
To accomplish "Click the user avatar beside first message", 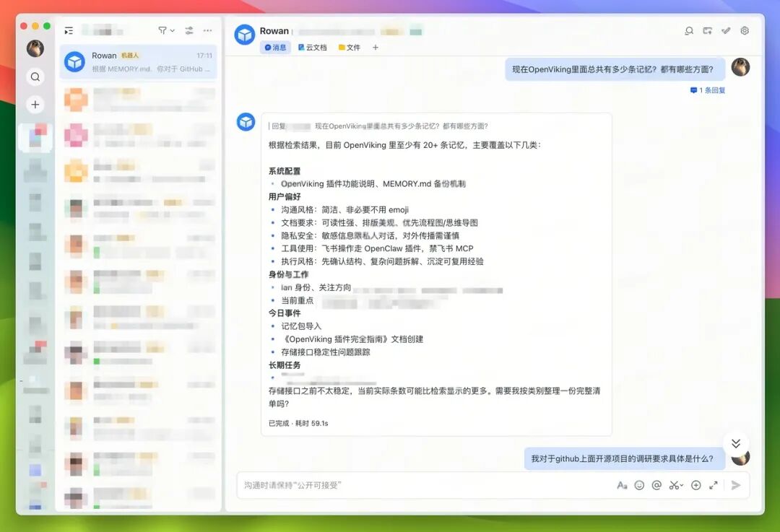I will [x=740, y=67].
